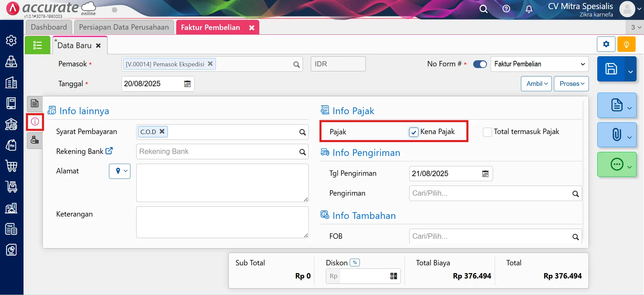Open the settings gear in the sidebar

[x=11, y=40]
